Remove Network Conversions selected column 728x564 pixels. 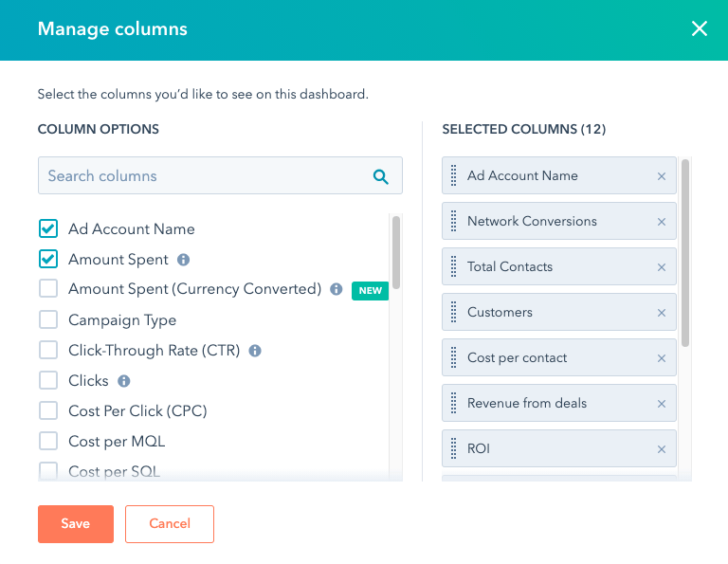[x=662, y=222]
